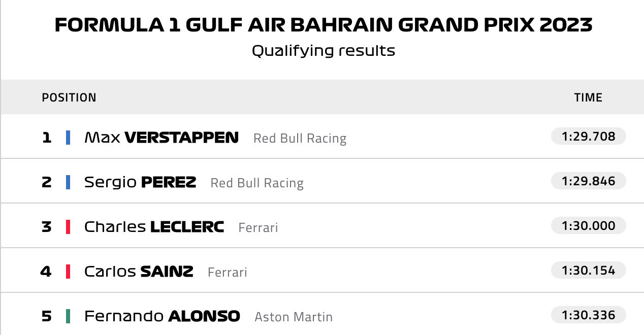The image size is (644, 335).
Task: Click Perez's 1:29.846 lap time badge
Action: pyautogui.click(x=588, y=181)
